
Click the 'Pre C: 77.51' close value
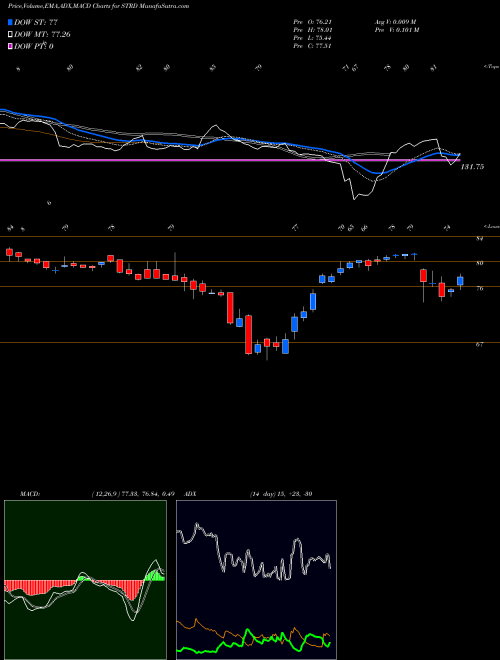(311, 46)
